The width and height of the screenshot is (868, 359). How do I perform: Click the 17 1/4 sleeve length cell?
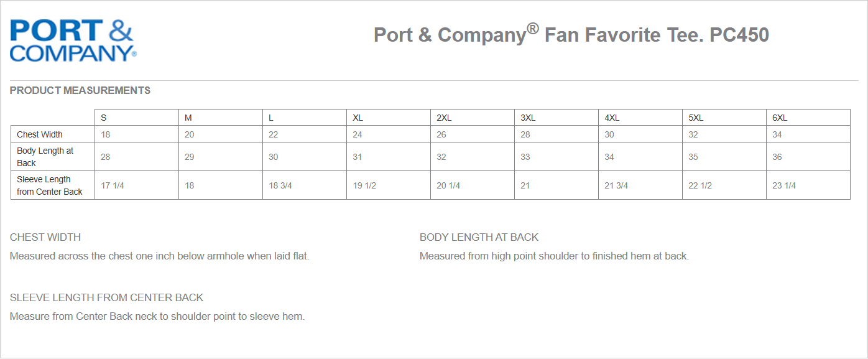(x=113, y=185)
